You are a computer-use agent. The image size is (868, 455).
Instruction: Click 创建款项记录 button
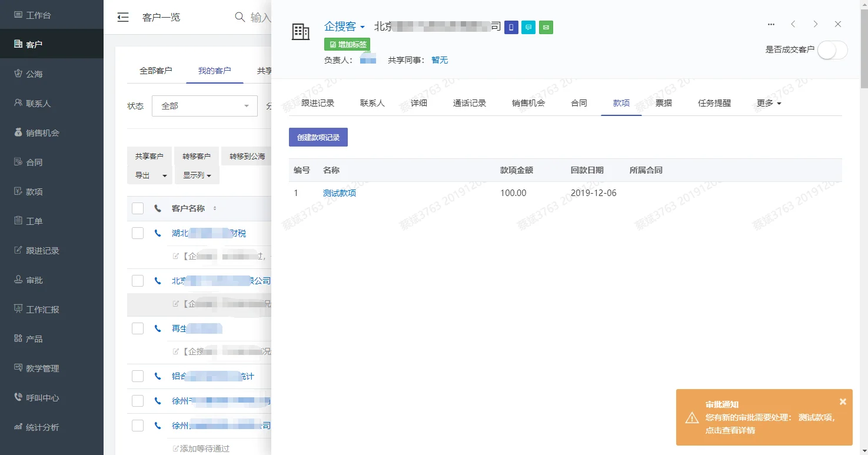[318, 137]
